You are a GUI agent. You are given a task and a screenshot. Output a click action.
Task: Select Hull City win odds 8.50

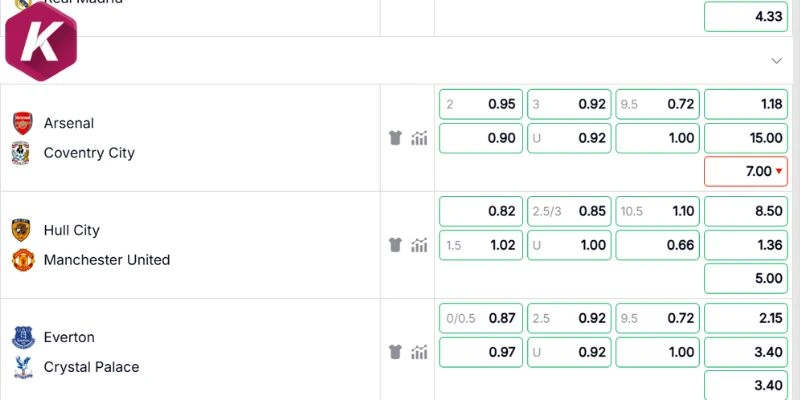[x=746, y=211]
